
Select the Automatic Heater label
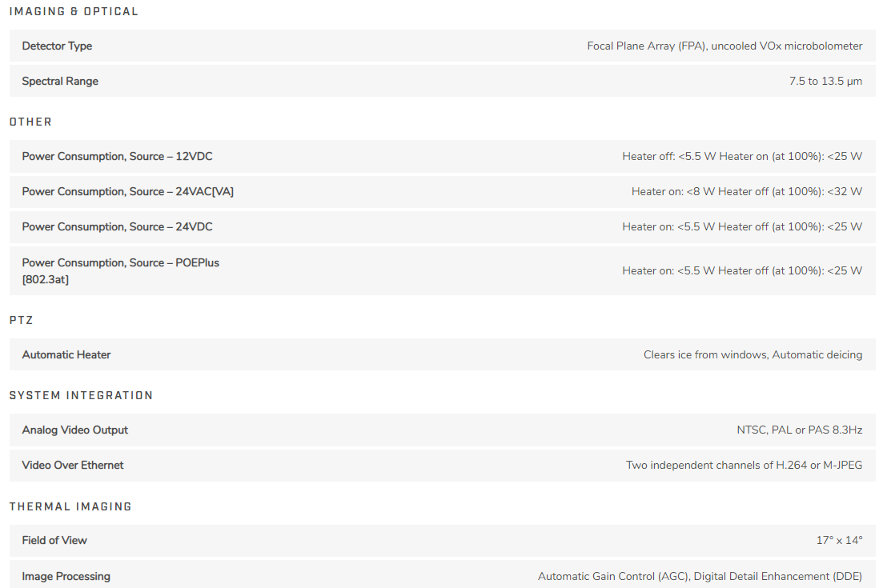click(x=66, y=354)
